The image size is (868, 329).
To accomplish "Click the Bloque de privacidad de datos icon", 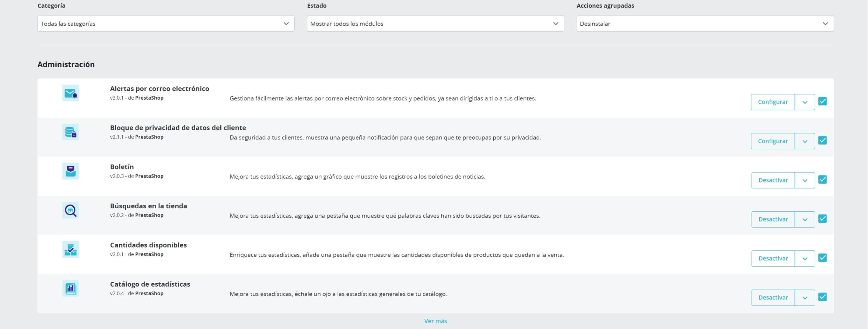I will [x=70, y=132].
